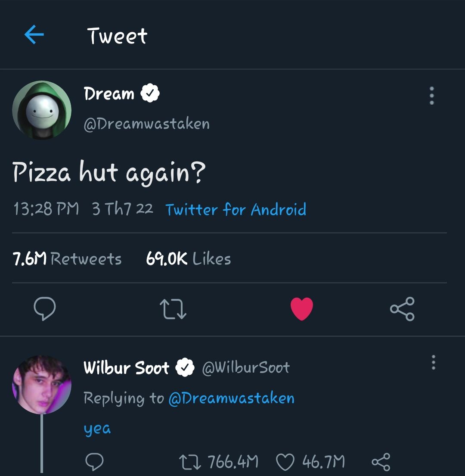Screen dimensions: 465x476
Task: Reply to Dream's tweet via comment icon
Action: [x=44, y=309]
